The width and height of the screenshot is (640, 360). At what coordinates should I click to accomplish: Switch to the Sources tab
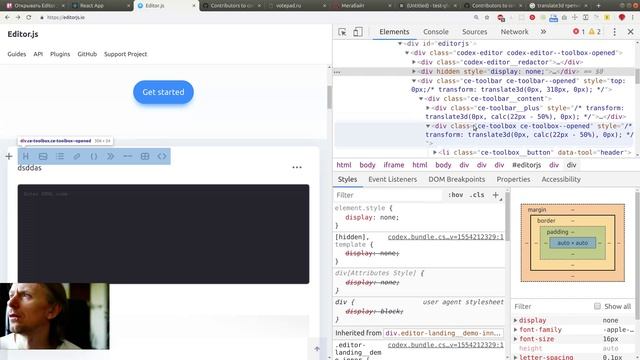pyautogui.click(x=474, y=32)
